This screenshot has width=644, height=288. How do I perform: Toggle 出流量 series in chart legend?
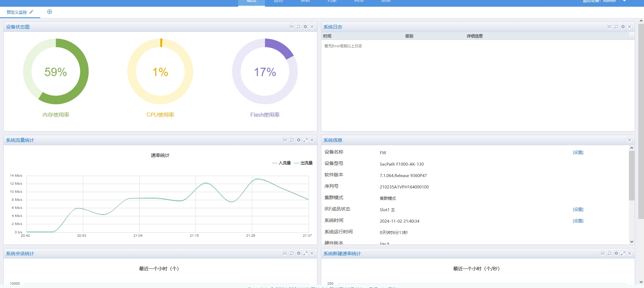coord(304,163)
